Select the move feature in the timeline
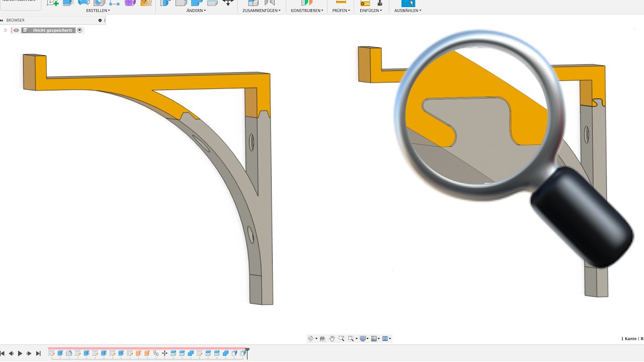 [x=165, y=353]
